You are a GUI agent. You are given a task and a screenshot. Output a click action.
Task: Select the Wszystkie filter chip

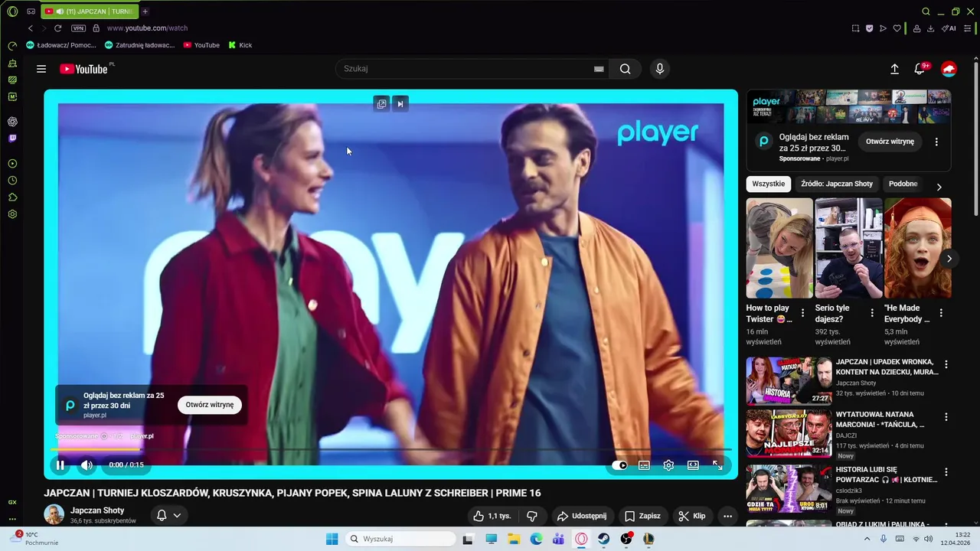(x=769, y=184)
